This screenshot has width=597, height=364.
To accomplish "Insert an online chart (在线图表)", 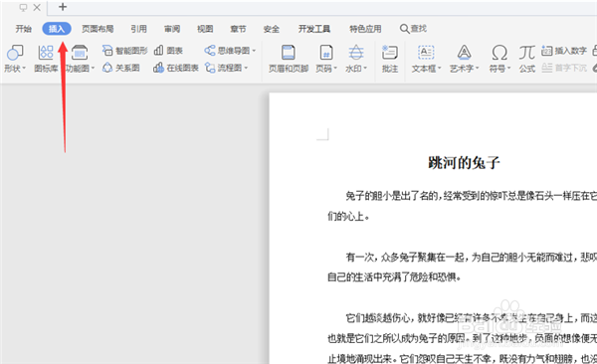I will (x=176, y=68).
